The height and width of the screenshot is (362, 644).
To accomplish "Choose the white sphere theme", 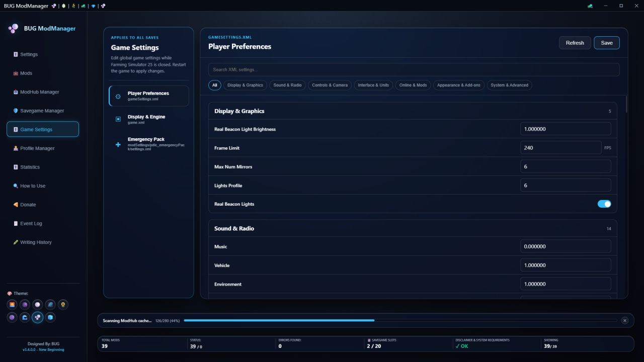I will (x=37, y=305).
